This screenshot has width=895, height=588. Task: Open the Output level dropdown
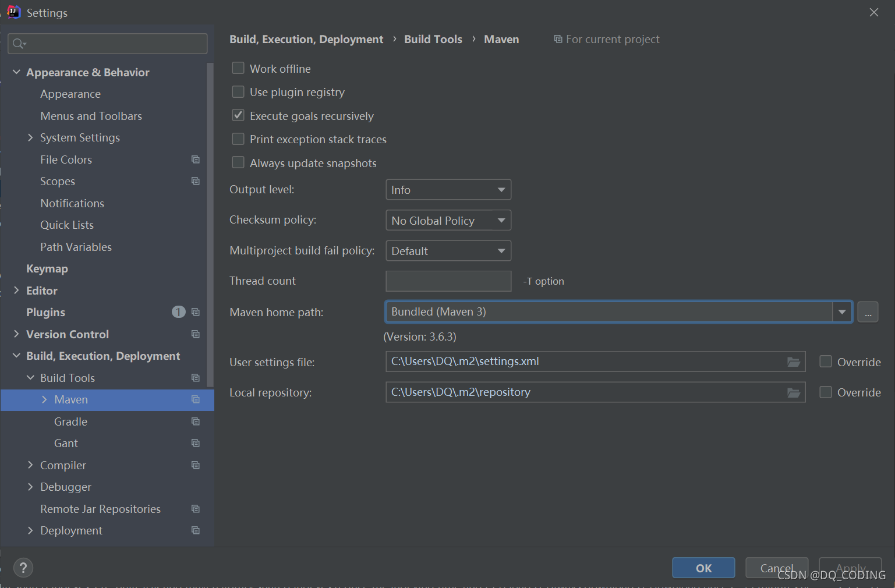(448, 190)
